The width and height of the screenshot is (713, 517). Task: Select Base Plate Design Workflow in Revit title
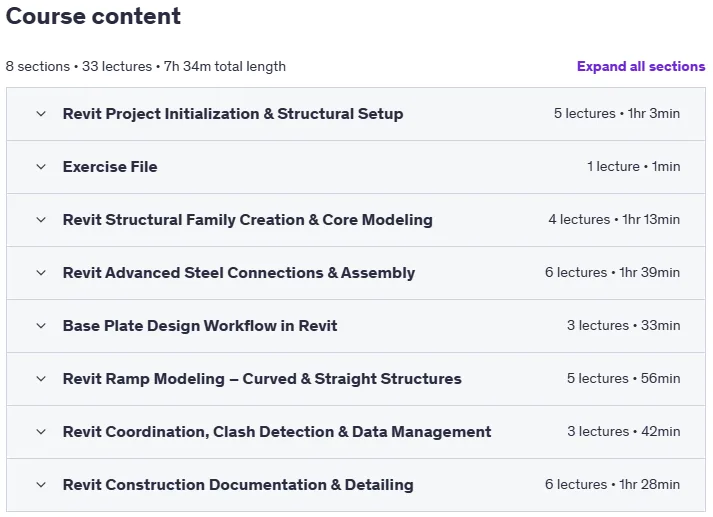tap(200, 326)
